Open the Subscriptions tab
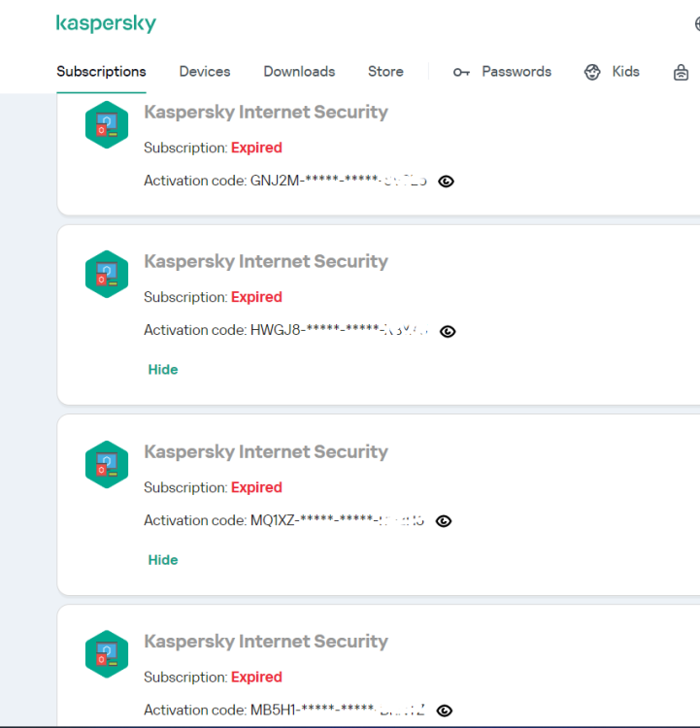The width and height of the screenshot is (700, 728). (x=101, y=72)
